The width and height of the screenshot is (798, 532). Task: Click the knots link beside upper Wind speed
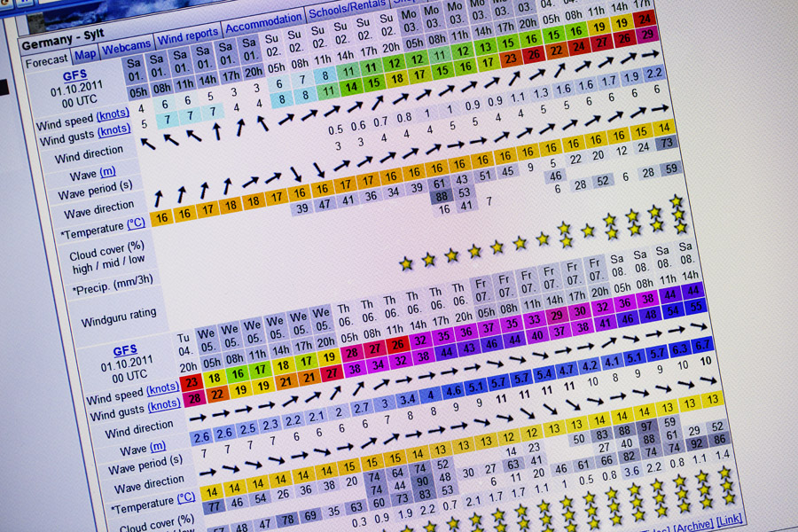click(113, 114)
